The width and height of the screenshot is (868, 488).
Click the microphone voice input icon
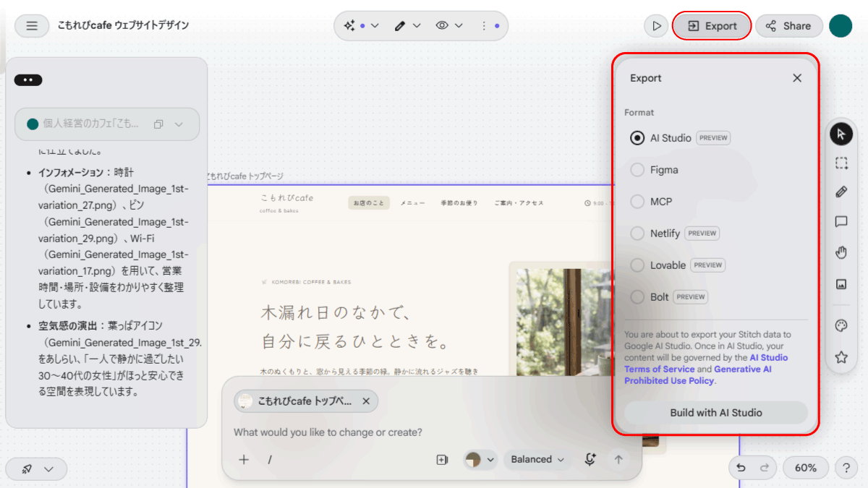pyautogui.click(x=590, y=459)
